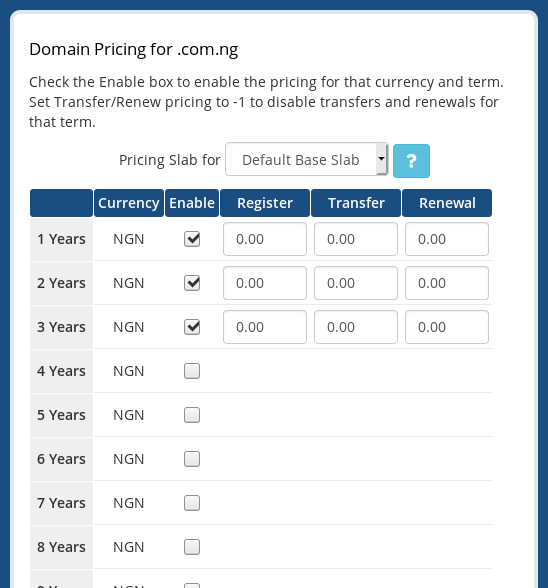Click the blue question mark help icon

click(411, 161)
